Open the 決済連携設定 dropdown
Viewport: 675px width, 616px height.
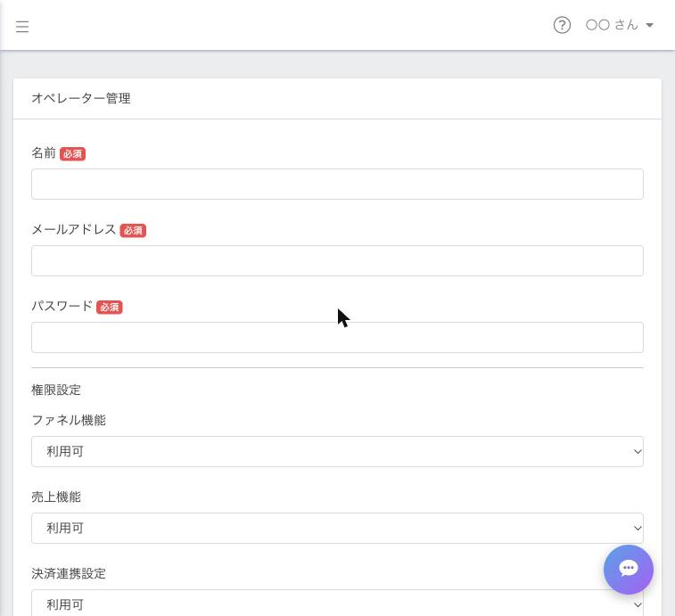click(337, 603)
